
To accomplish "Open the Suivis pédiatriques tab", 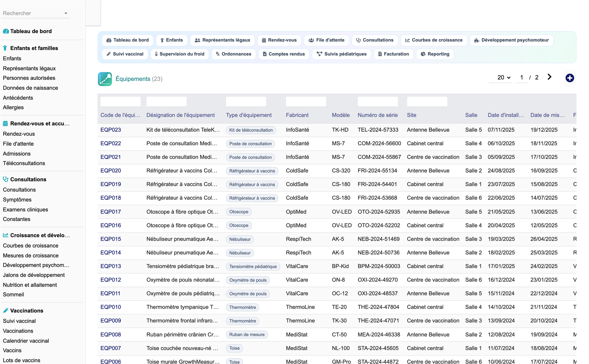I will (342, 54).
